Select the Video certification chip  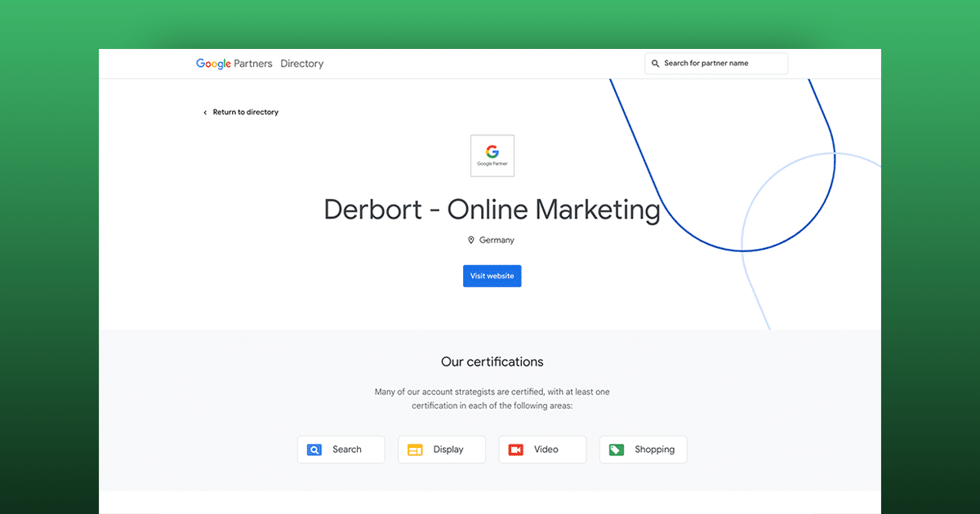click(542, 450)
